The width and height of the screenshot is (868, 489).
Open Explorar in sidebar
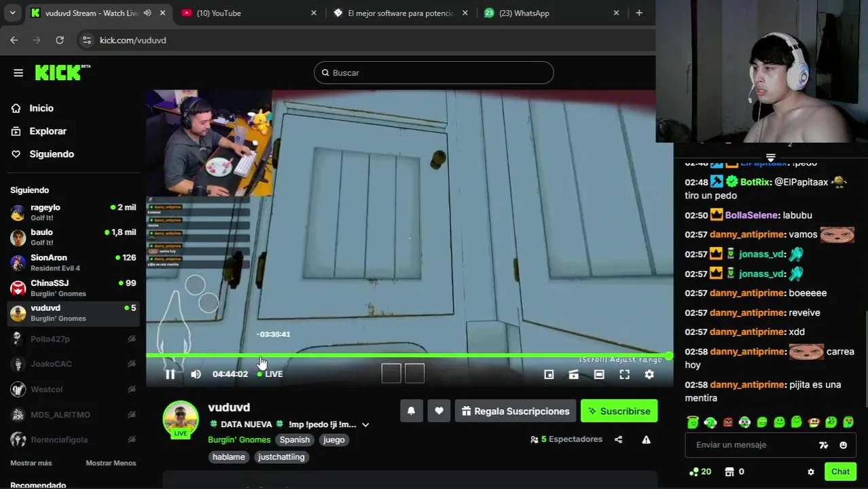point(48,131)
